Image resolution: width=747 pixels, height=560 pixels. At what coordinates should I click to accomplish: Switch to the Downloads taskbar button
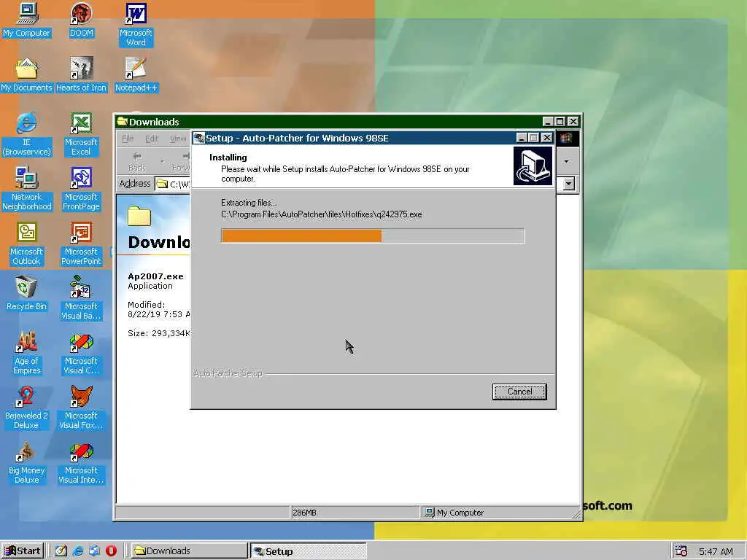coord(189,551)
